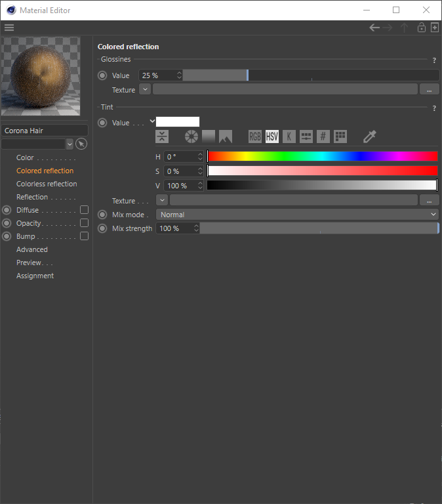Enable the Diffuse channel checkbox
Screen dimensions: 442x504
(x=84, y=210)
